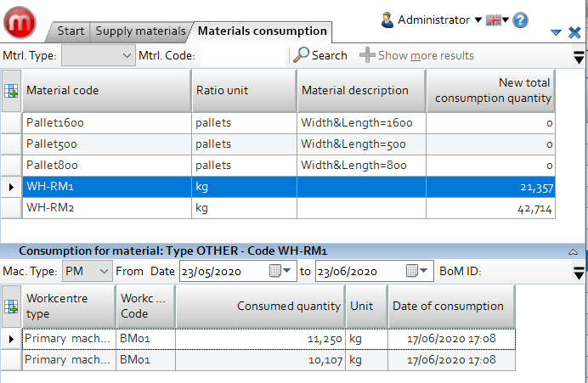Click the Mtrl. Code input field
This screenshot has height=383, width=588.
coord(243,55)
